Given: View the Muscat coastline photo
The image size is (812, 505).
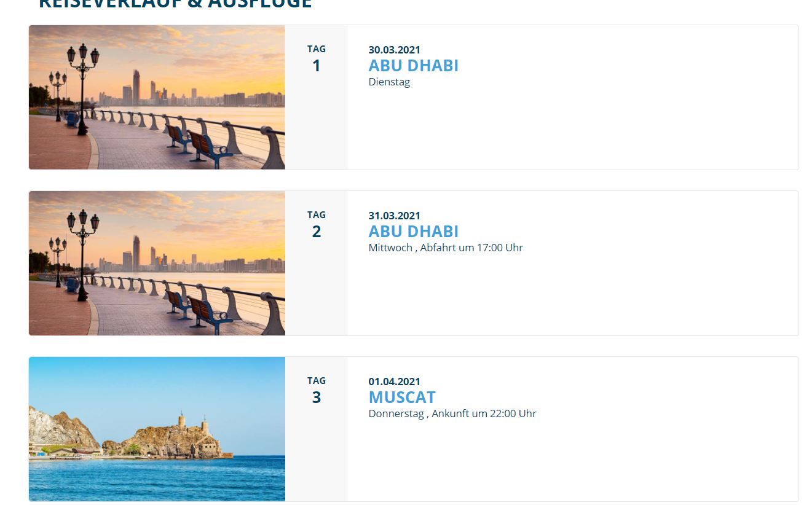Looking at the screenshot, I should 157,429.
